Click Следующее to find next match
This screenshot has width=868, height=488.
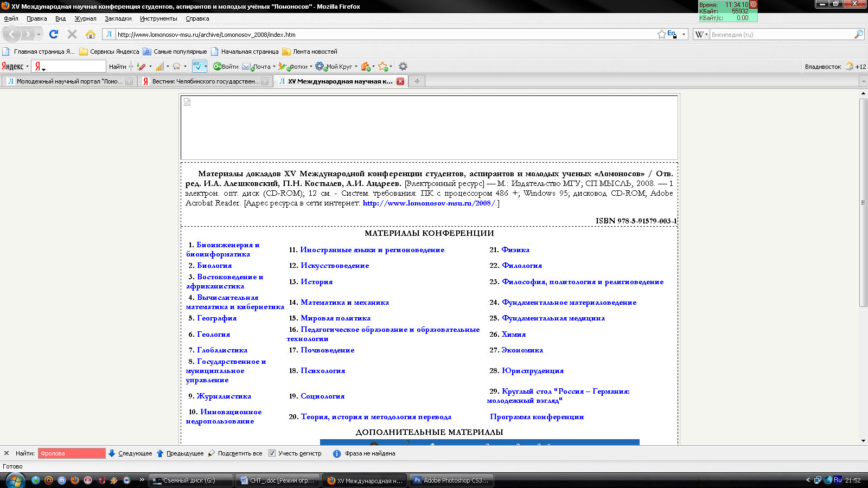pyautogui.click(x=130, y=453)
